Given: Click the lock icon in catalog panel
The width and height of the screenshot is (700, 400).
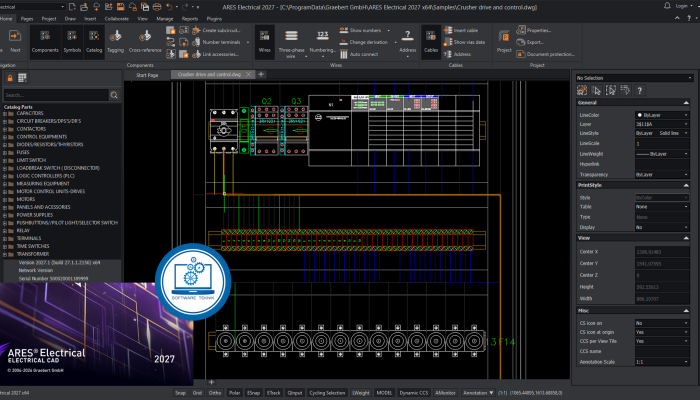Looking at the screenshot, I should pyautogui.click(x=10, y=78).
